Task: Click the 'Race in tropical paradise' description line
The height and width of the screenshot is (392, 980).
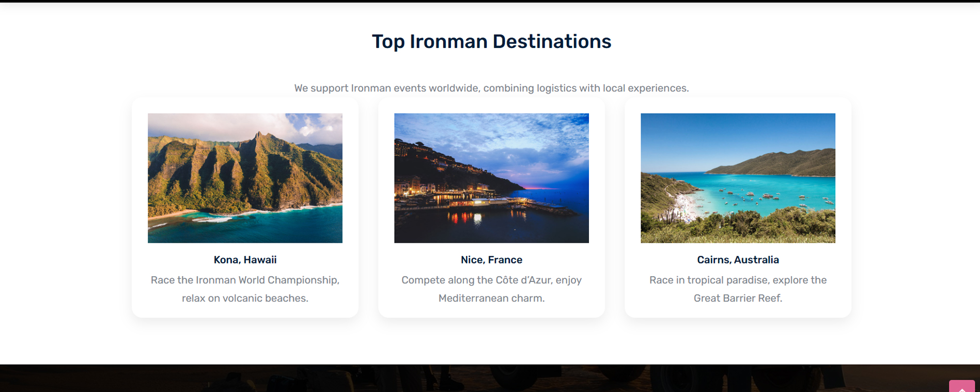Action: pos(738,280)
